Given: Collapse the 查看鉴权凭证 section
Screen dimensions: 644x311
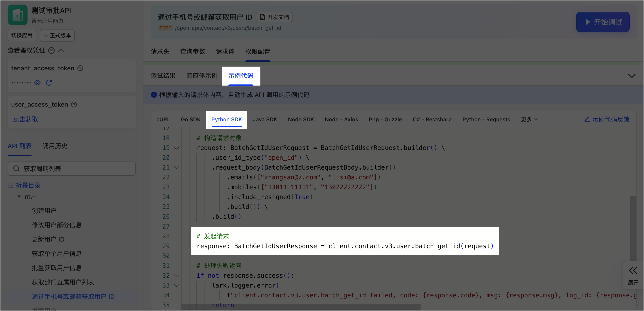Looking at the screenshot, I should pyautogui.click(x=61, y=50).
